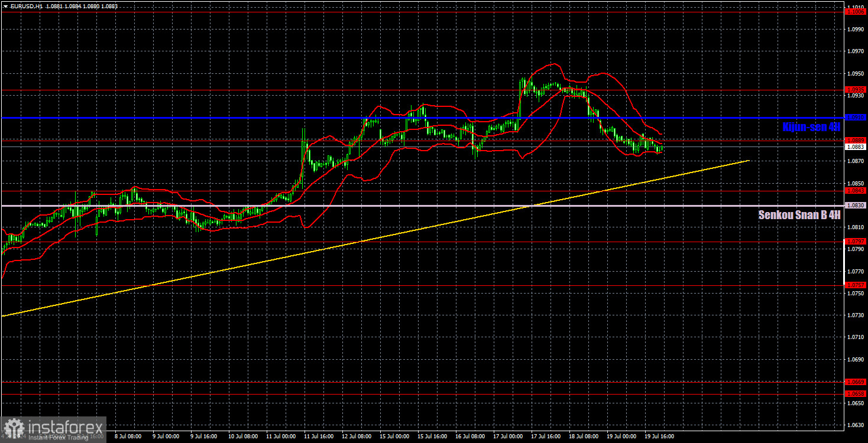Click the 1.0630 price axis label
The image size is (868, 443).
(856, 425)
